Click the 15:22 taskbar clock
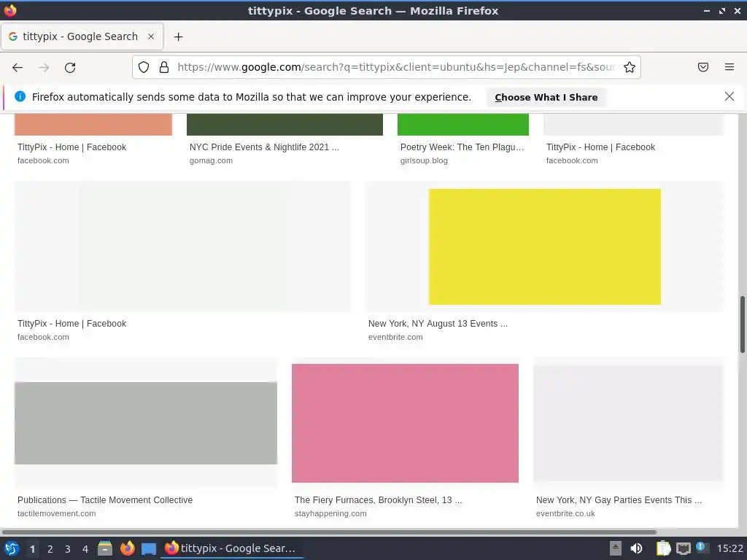 pyautogui.click(x=729, y=548)
